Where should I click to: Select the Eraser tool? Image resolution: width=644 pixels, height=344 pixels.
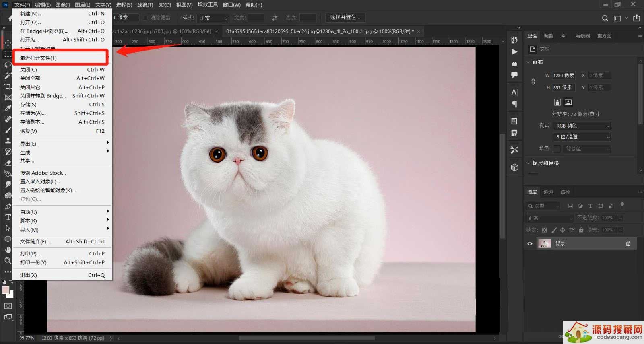click(8, 163)
